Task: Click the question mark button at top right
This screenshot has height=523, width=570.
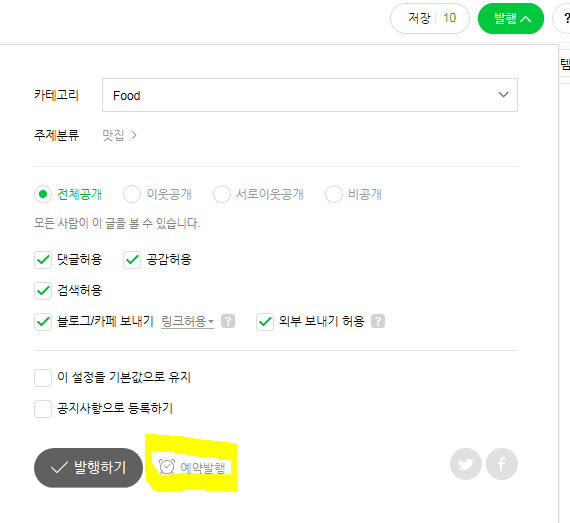Action: click(563, 18)
